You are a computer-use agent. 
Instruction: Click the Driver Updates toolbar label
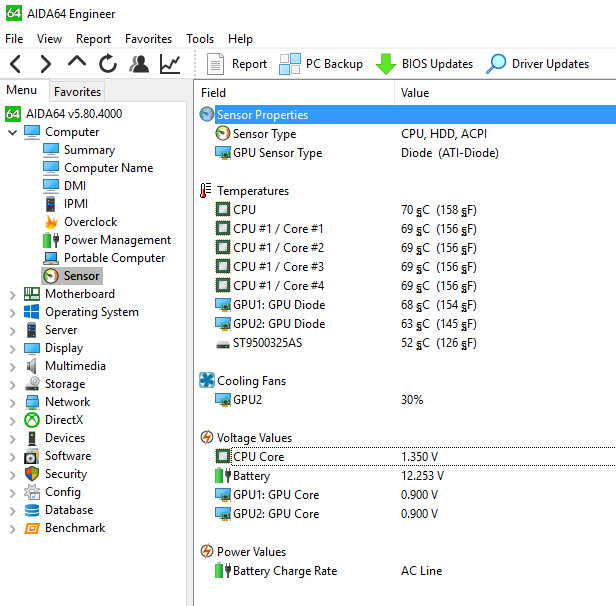pyautogui.click(x=550, y=64)
